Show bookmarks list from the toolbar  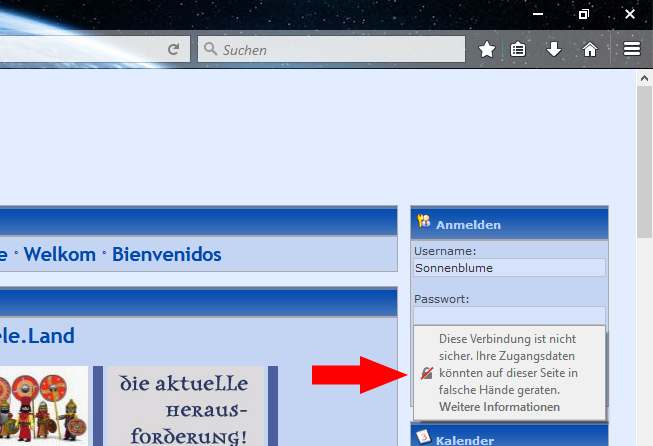(x=518, y=49)
